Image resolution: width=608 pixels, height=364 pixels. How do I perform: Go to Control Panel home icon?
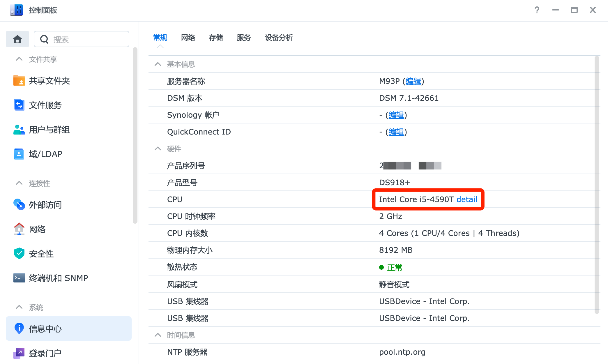click(17, 39)
